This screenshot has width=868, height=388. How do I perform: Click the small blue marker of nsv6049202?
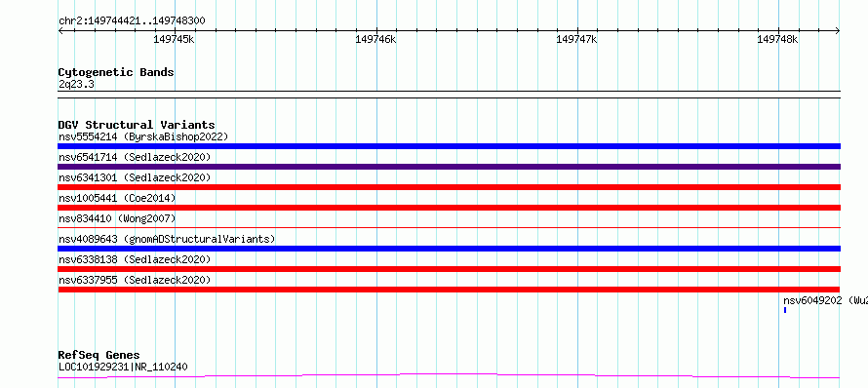click(x=785, y=310)
